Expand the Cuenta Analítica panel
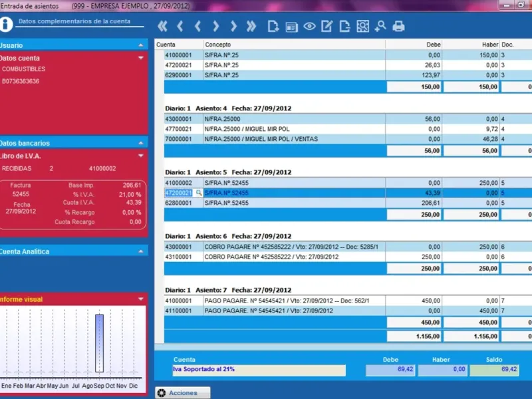This screenshot has width=532, height=399. point(141,251)
